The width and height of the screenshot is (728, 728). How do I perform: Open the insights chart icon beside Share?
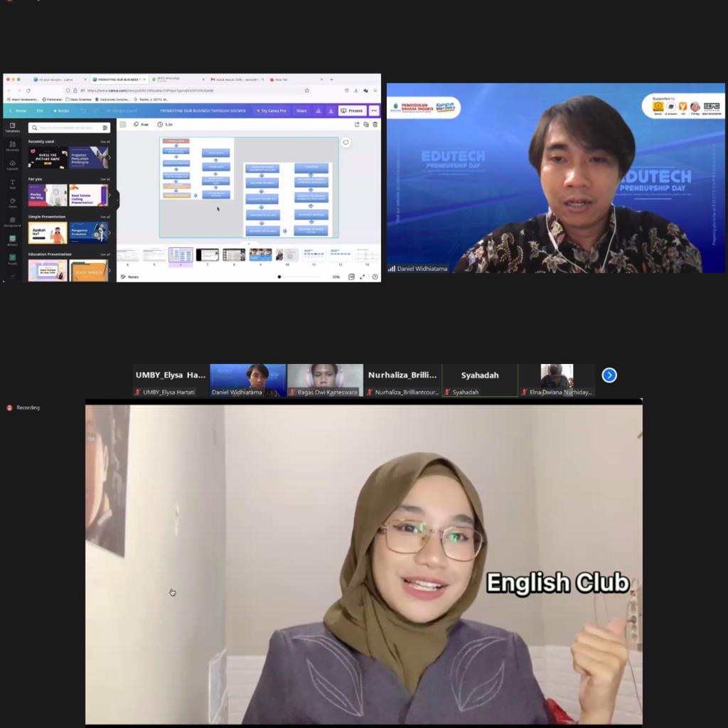coord(318,110)
